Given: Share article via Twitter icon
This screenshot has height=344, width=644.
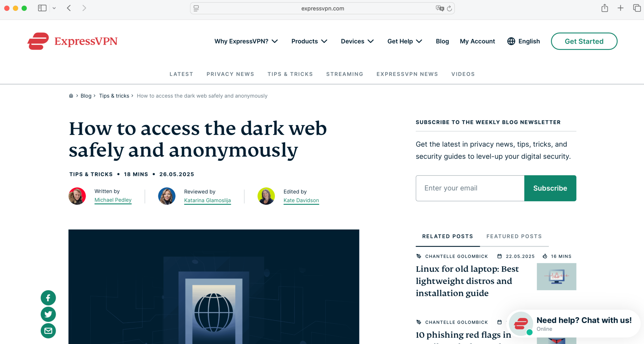Looking at the screenshot, I should [48, 314].
